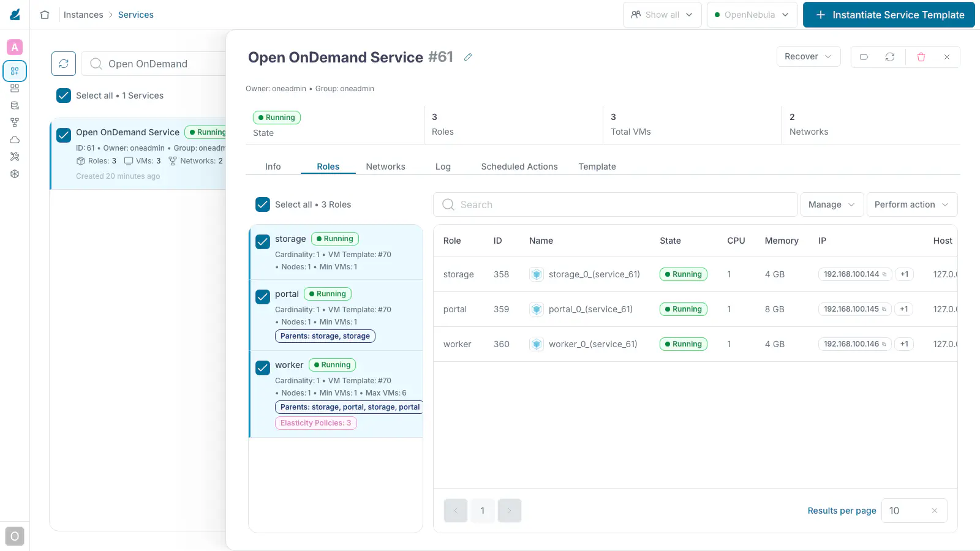
Task: Open the results per page combo box
Action: [x=914, y=511]
